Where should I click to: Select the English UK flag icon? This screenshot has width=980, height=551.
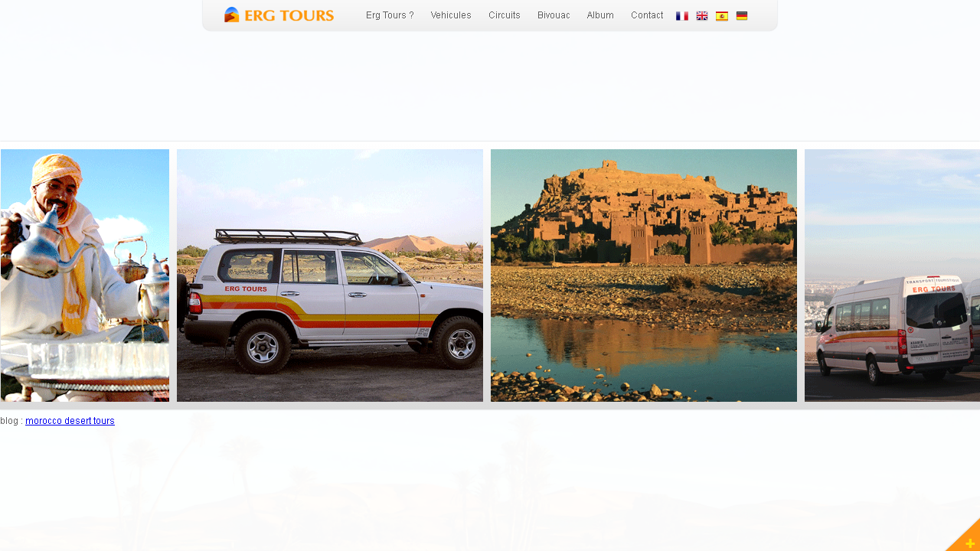tap(702, 16)
